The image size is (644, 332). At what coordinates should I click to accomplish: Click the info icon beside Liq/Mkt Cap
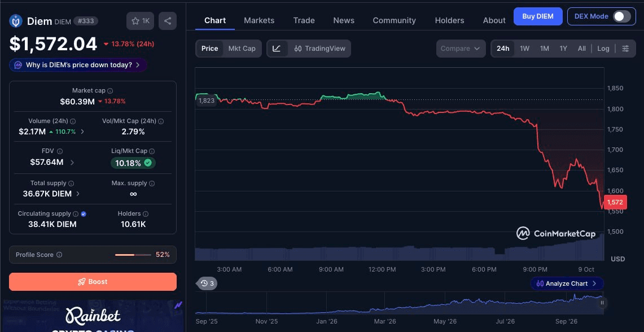[x=152, y=151]
